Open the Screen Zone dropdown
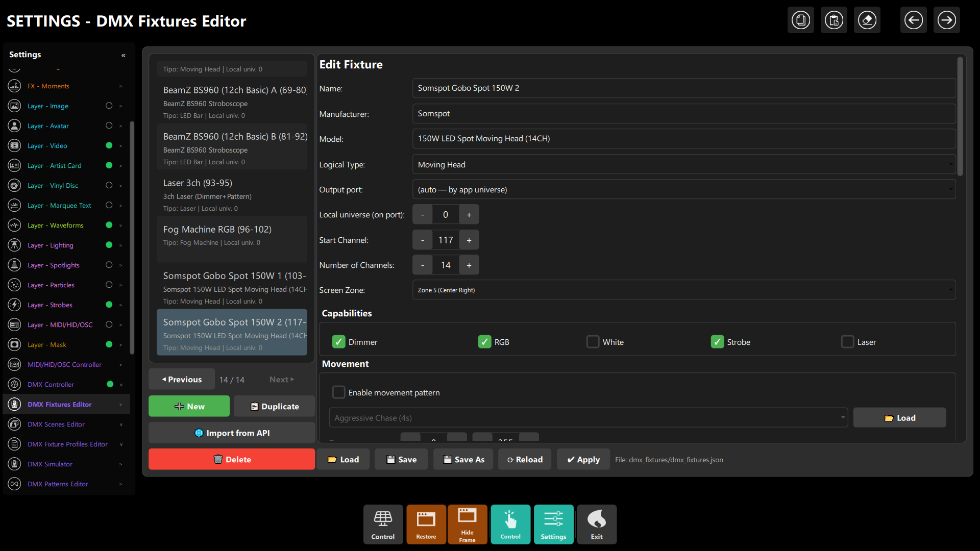 click(684, 290)
